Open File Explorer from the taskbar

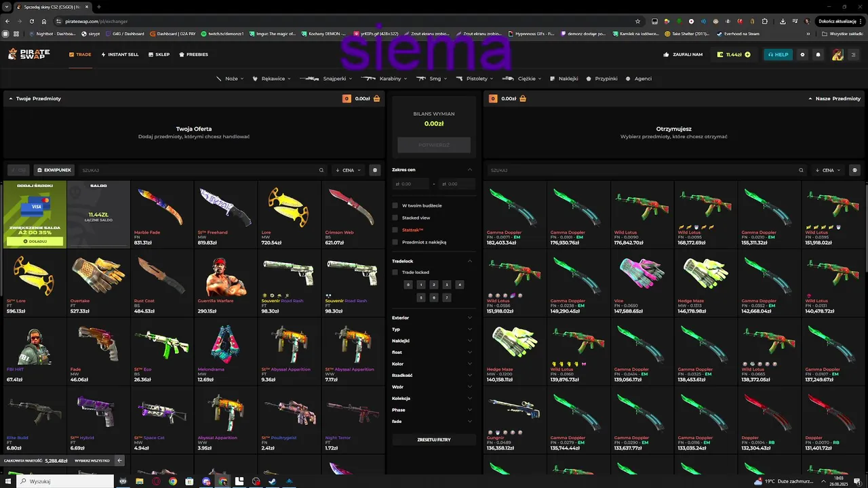point(140,481)
